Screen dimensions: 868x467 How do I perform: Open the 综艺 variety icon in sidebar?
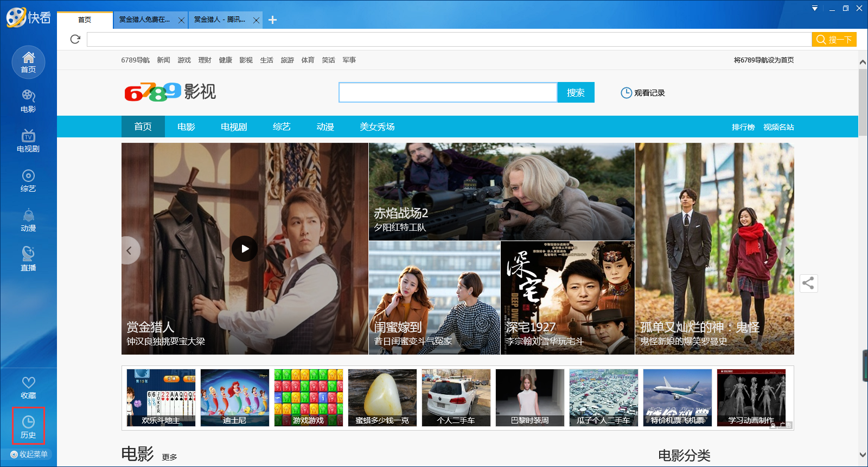click(x=28, y=180)
